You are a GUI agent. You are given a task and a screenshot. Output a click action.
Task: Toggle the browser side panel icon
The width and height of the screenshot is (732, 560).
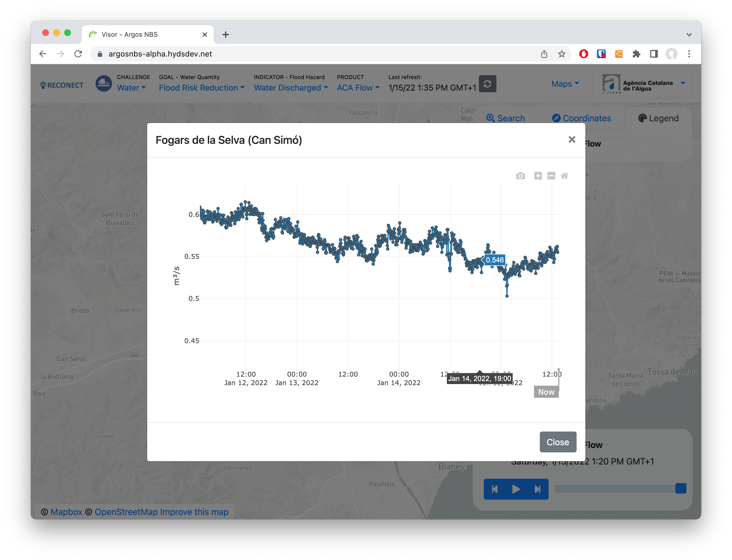(x=654, y=54)
